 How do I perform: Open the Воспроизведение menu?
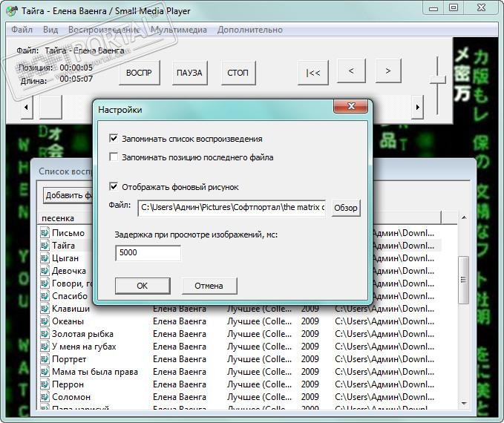click(104, 30)
